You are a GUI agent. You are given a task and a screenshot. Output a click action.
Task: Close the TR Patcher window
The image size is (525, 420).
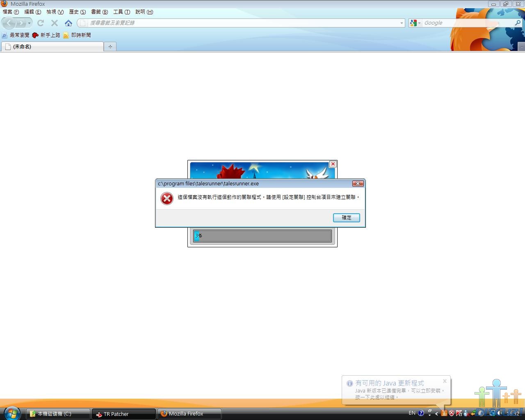[x=333, y=164]
